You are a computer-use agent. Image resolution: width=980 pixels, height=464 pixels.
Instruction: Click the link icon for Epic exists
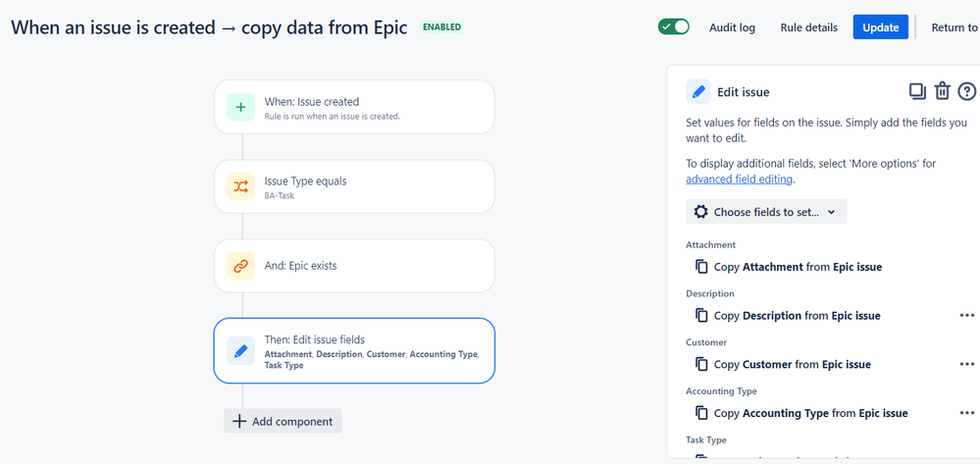click(240, 266)
